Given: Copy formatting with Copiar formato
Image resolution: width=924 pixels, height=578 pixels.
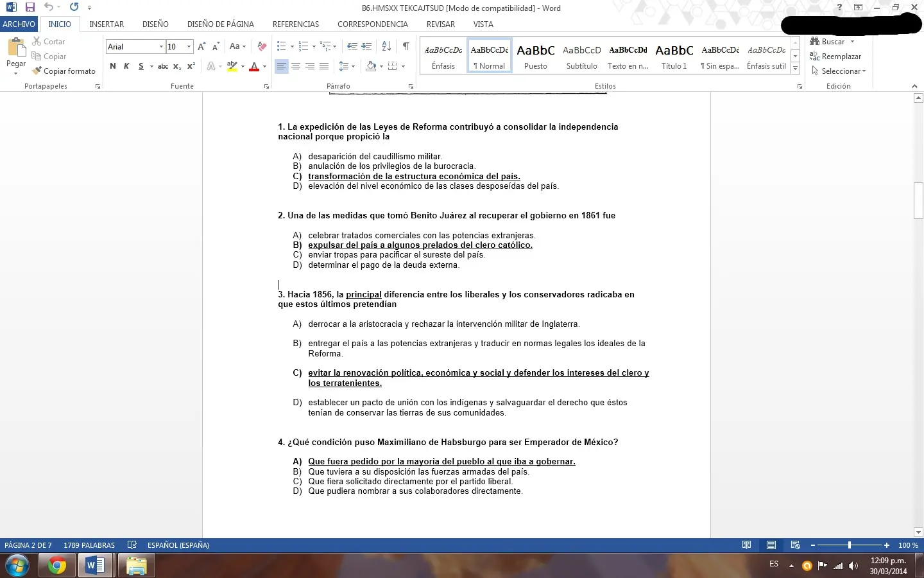Looking at the screenshot, I should pyautogui.click(x=64, y=71).
